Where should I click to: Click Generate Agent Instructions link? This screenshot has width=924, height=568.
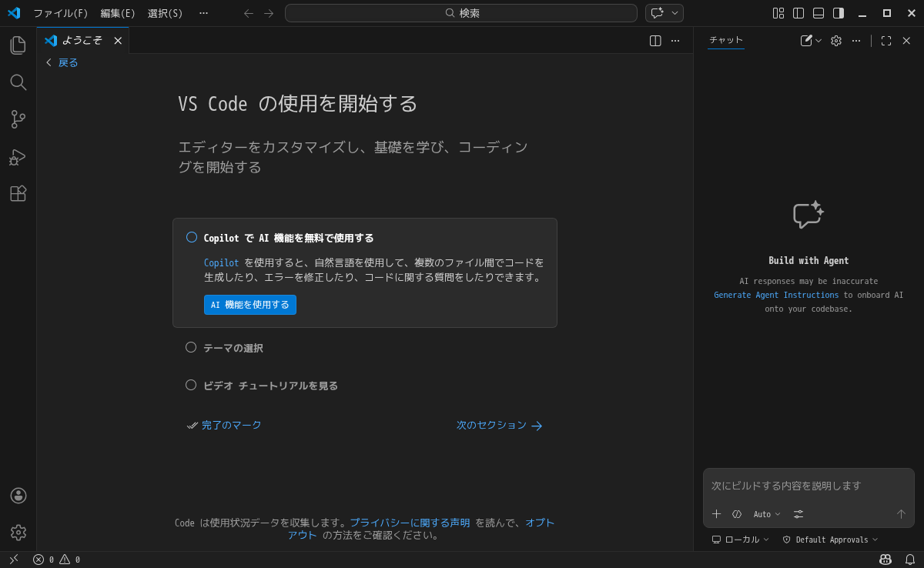click(x=776, y=295)
